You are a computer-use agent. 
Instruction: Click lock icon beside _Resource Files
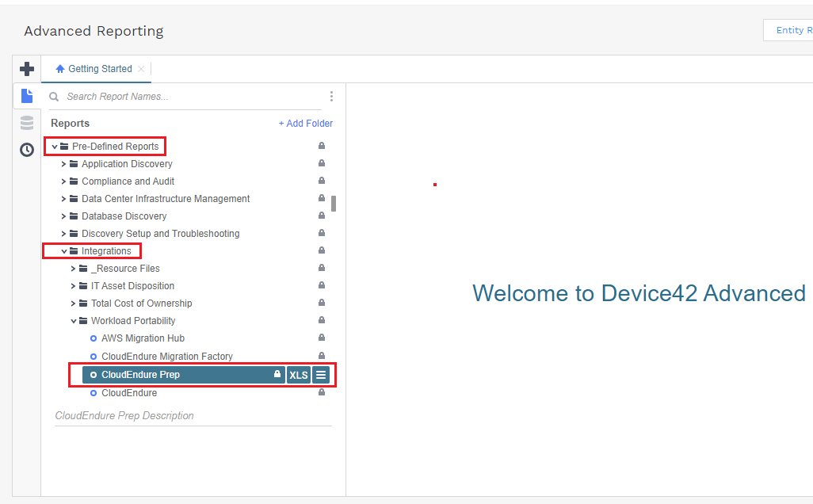[x=322, y=268]
